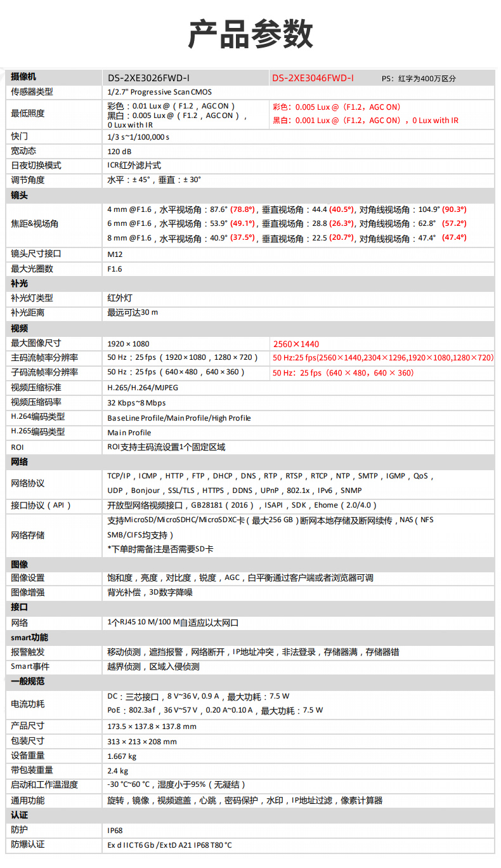Select red resolution 2560×1440
The width and height of the screenshot is (501, 868).
tap(296, 345)
